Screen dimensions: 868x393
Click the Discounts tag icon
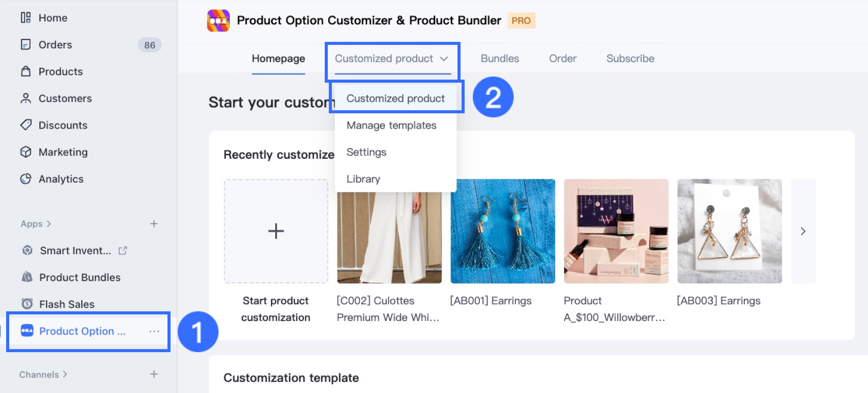[x=26, y=125]
